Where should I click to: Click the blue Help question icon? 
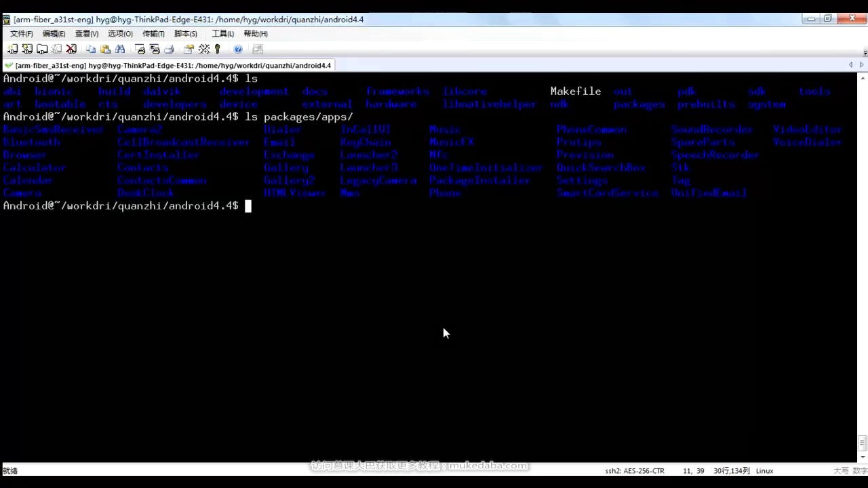pyautogui.click(x=238, y=49)
